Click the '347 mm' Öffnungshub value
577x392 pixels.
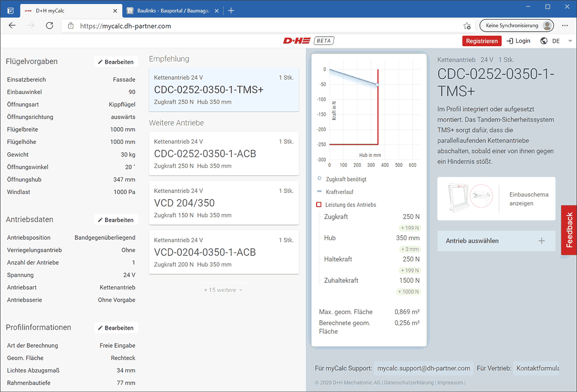[x=124, y=179]
